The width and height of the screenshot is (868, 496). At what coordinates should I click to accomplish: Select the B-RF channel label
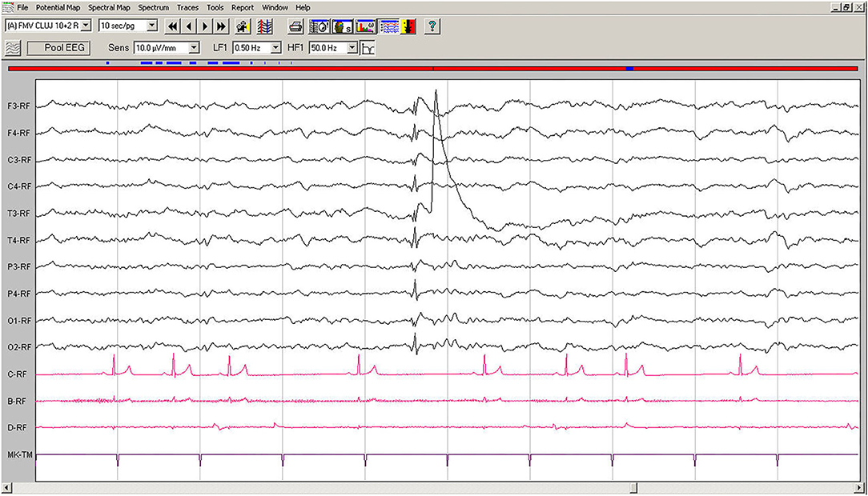coord(17,401)
